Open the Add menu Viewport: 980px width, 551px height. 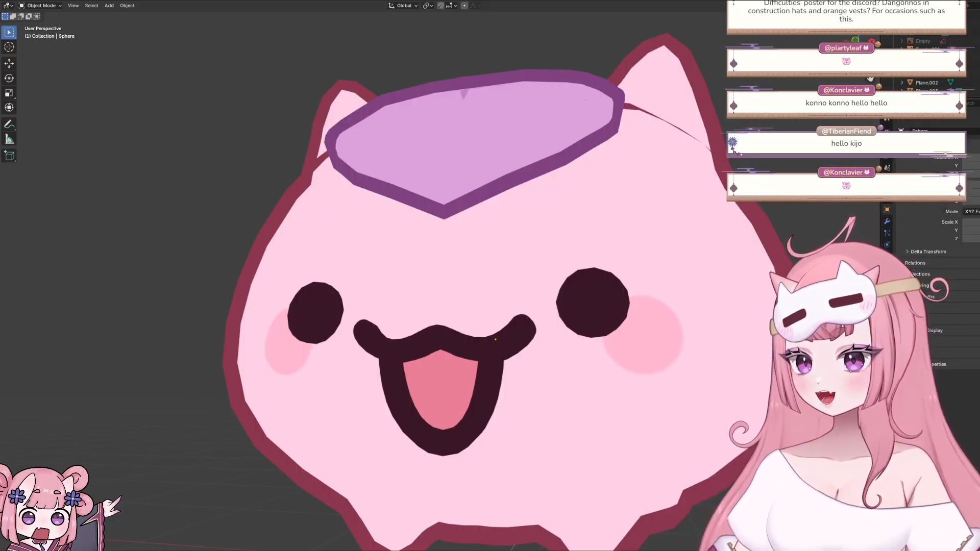pyautogui.click(x=109, y=6)
